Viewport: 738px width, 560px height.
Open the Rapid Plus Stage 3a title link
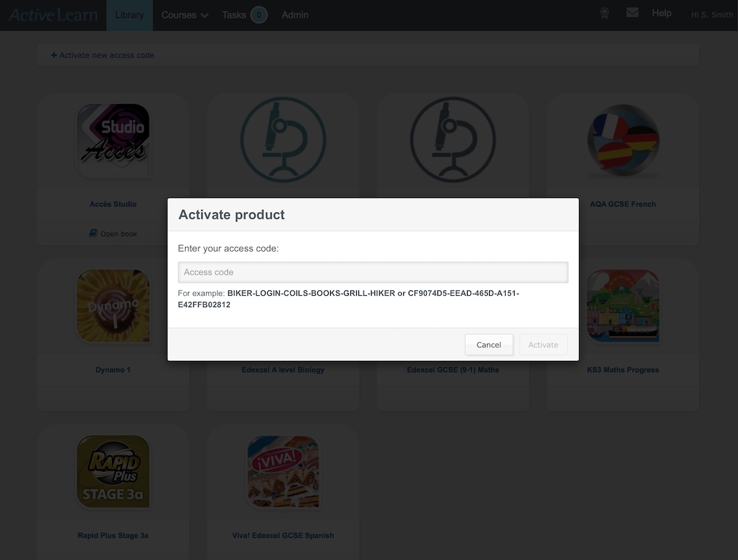(x=113, y=536)
